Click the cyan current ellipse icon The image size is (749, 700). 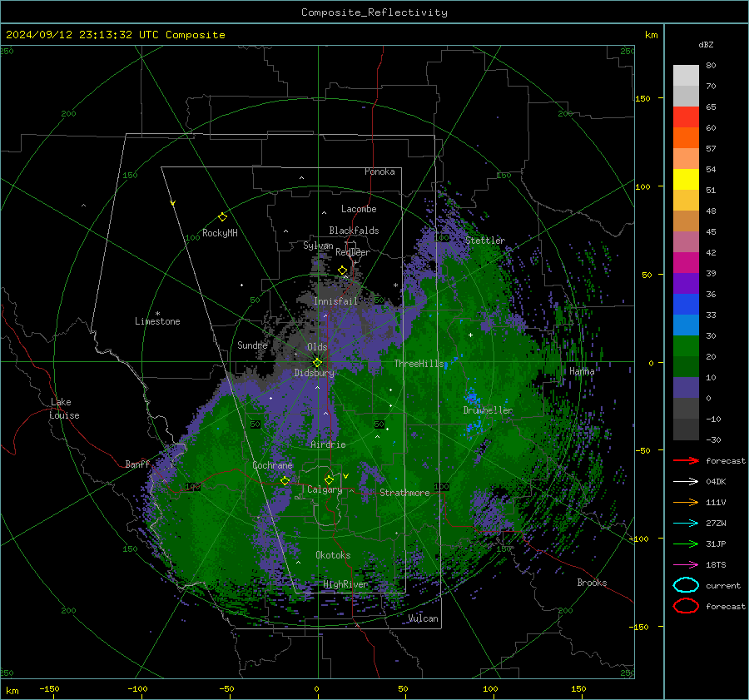686,585
